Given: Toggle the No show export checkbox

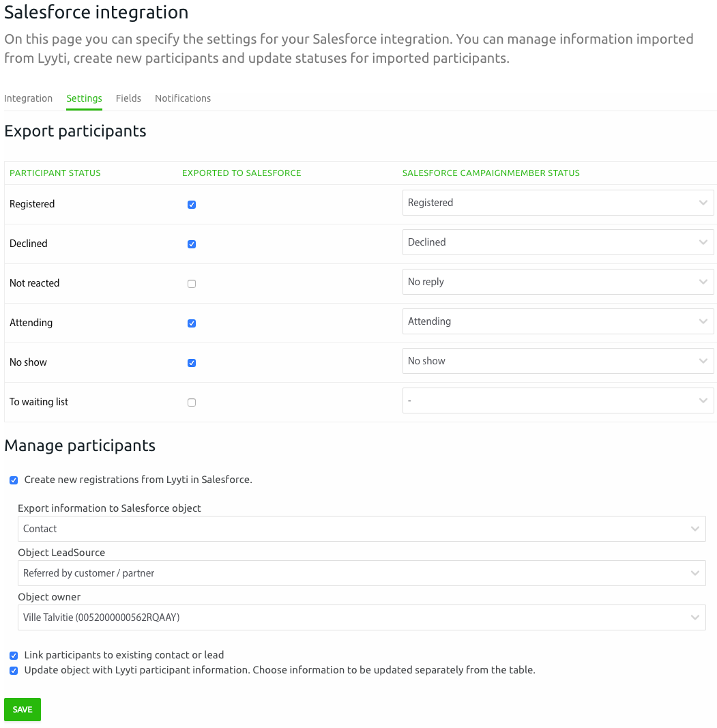Looking at the screenshot, I should tap(192, 363).
